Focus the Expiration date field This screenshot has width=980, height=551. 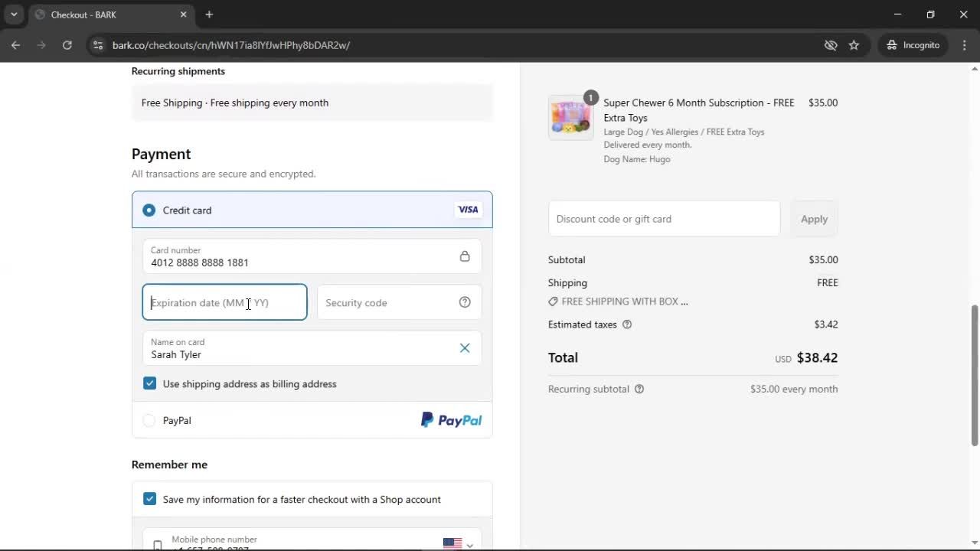[225, 302]
